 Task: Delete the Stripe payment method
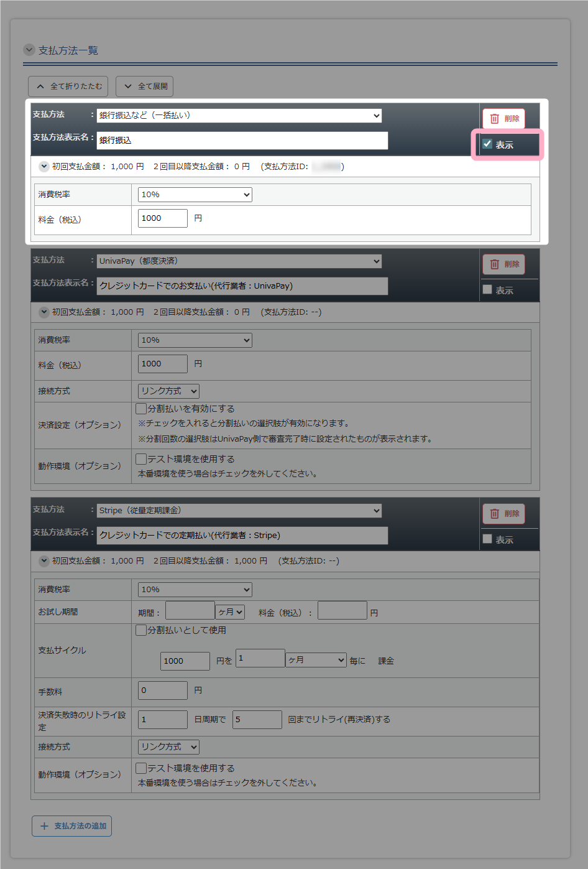point(503,514)
